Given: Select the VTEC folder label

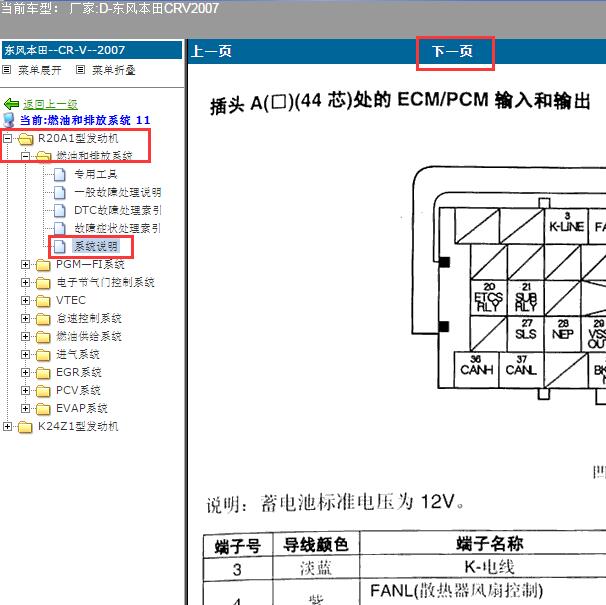Looking at the screenshot, I should [x=71, y=300].
